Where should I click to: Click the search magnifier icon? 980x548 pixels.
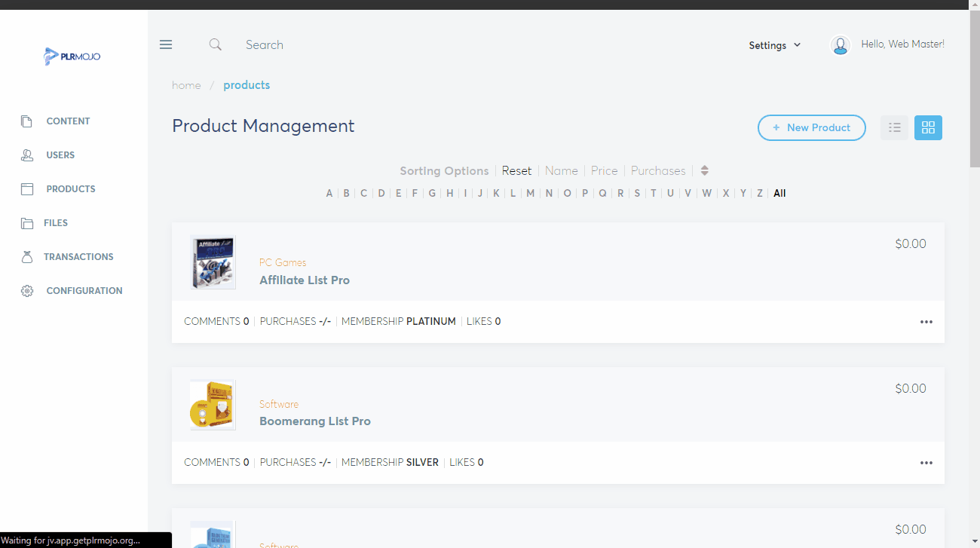[x=216, y=44]
